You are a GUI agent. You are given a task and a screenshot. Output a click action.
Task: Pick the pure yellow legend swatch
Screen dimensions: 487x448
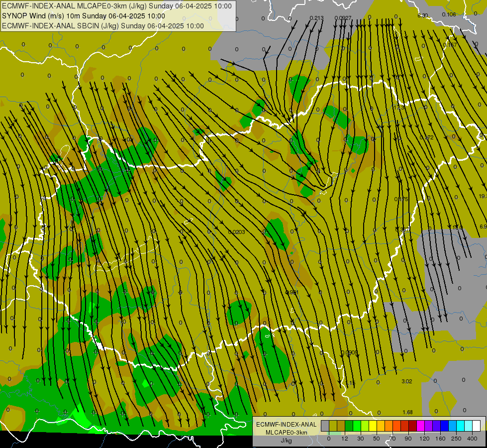[x=373, y=426]
